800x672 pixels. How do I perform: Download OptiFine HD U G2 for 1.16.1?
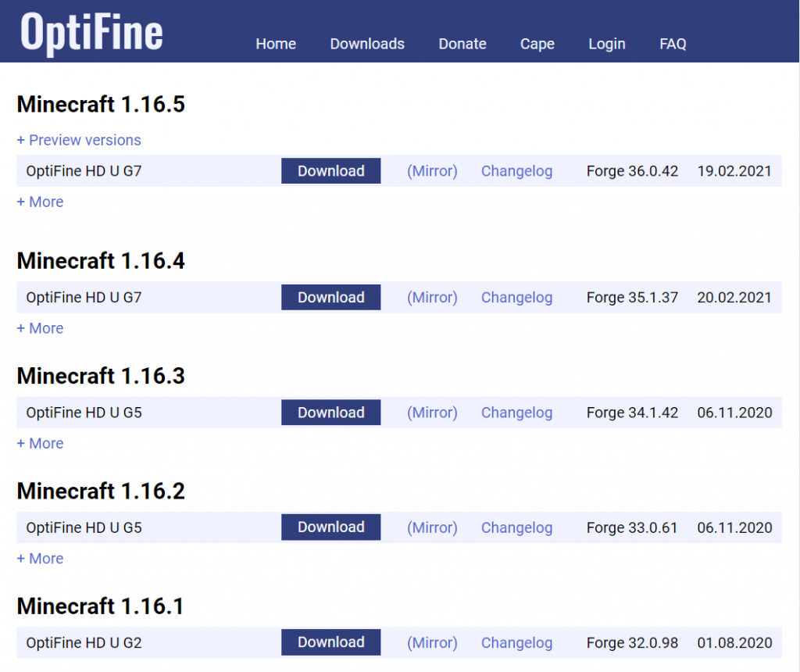[x=331, y=642]
